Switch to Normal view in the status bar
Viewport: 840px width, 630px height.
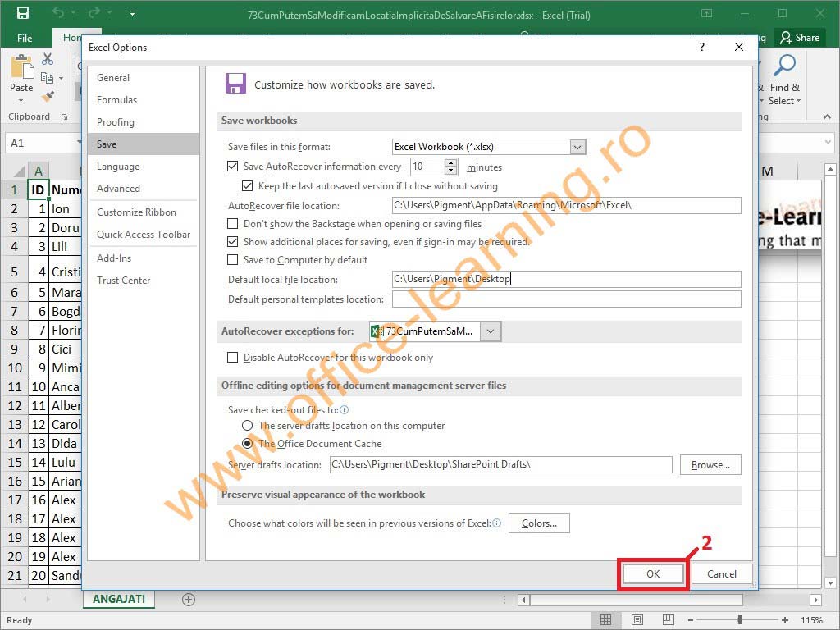606,620
